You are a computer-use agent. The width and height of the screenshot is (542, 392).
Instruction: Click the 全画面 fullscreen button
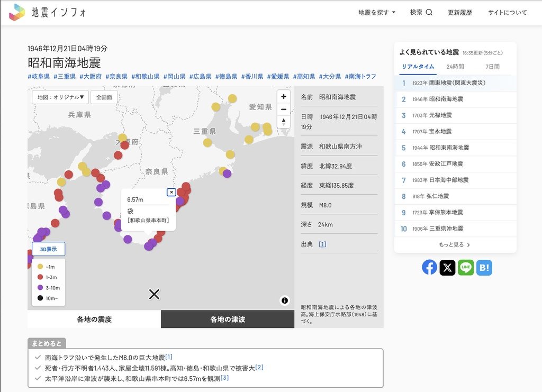104,97
